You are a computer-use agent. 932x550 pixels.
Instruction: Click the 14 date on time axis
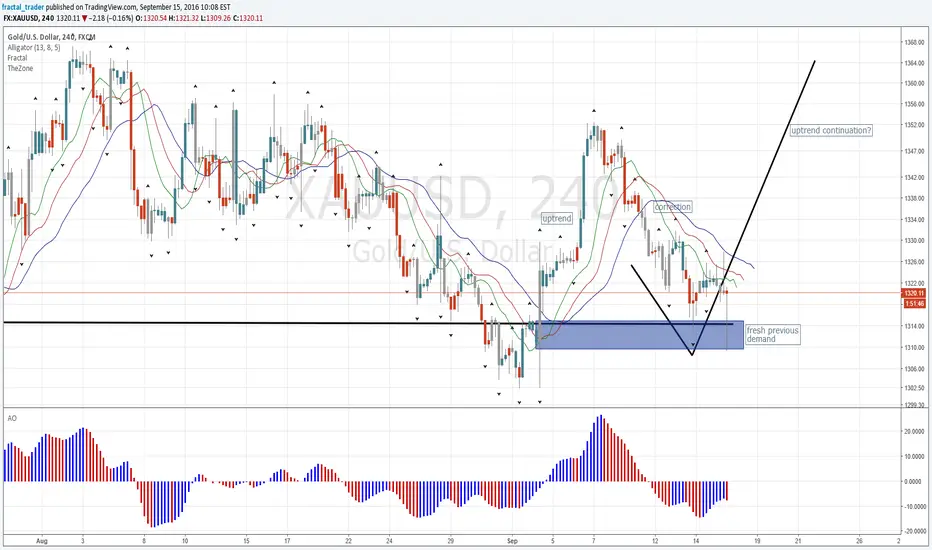(x=696, y=541)
